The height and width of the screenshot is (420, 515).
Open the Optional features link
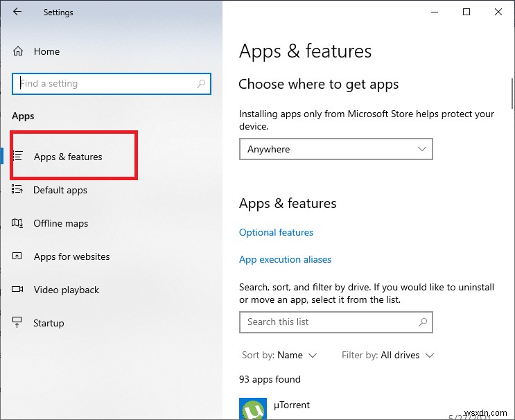(276, 232)
